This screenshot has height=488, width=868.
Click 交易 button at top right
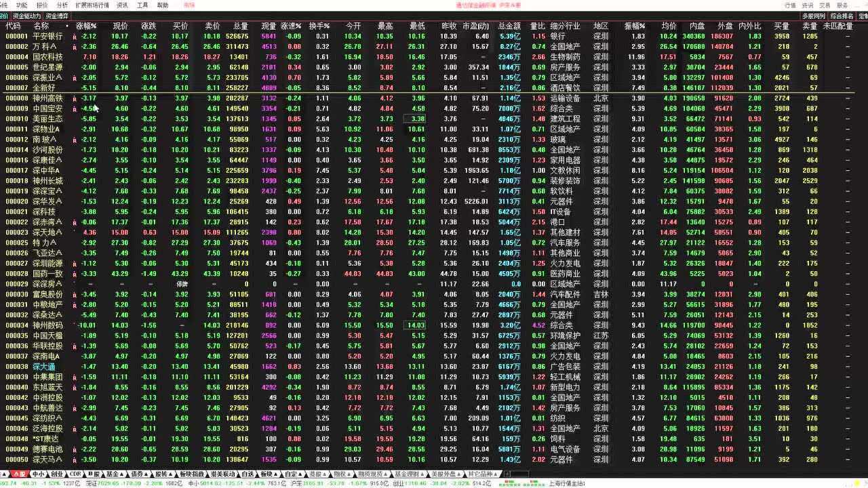pos(825,5)
